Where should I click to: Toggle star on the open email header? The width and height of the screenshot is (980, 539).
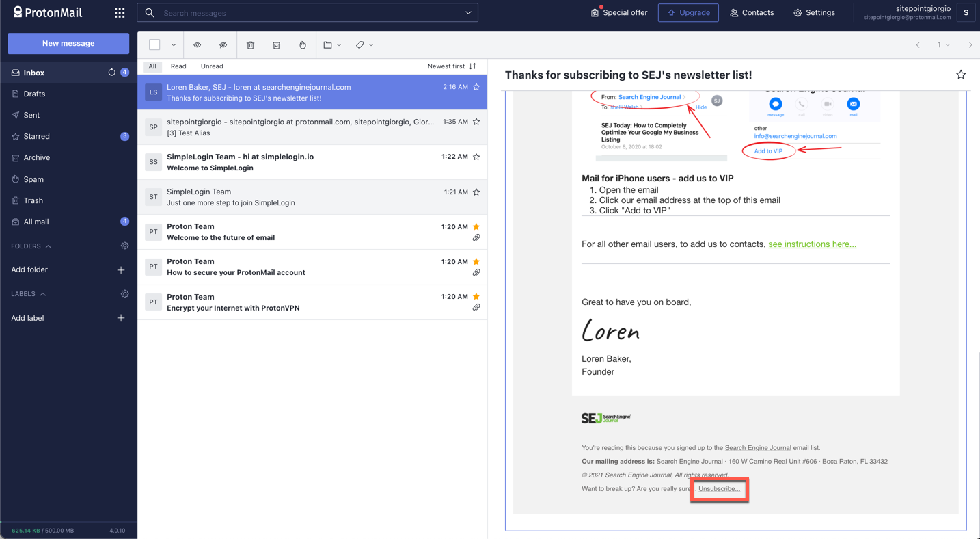point(960,75)
